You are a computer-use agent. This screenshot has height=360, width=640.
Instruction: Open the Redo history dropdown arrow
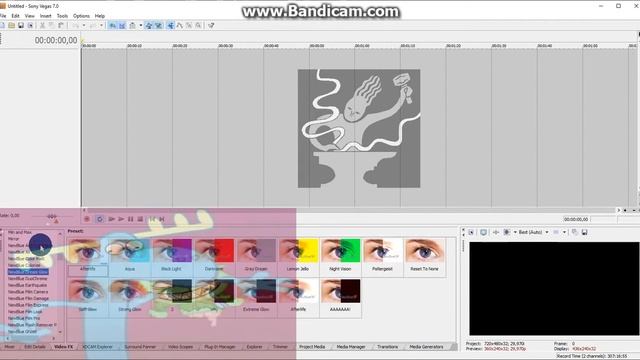[101, 25]
